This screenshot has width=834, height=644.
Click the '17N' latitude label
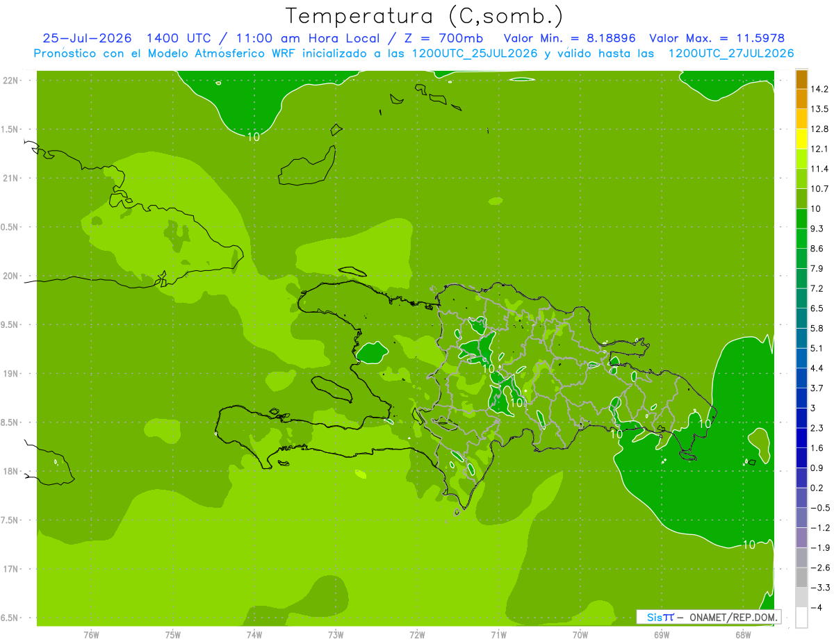click(10, 569)
